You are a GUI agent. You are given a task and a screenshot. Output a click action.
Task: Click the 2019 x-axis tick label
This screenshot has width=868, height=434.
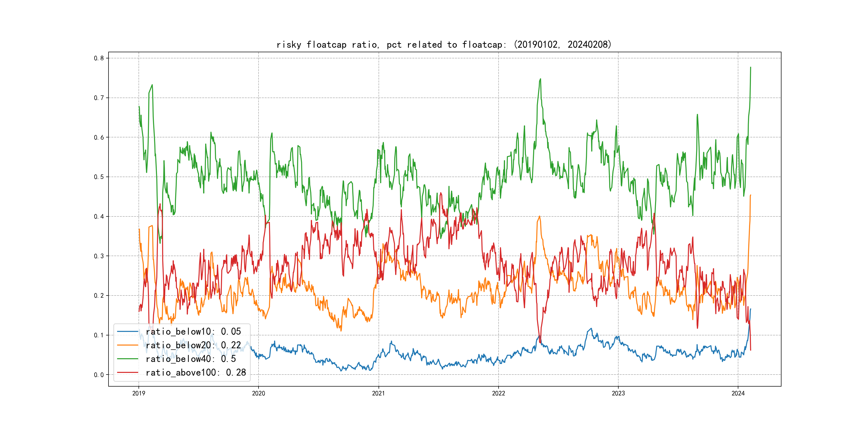click(x=139, y=393)
